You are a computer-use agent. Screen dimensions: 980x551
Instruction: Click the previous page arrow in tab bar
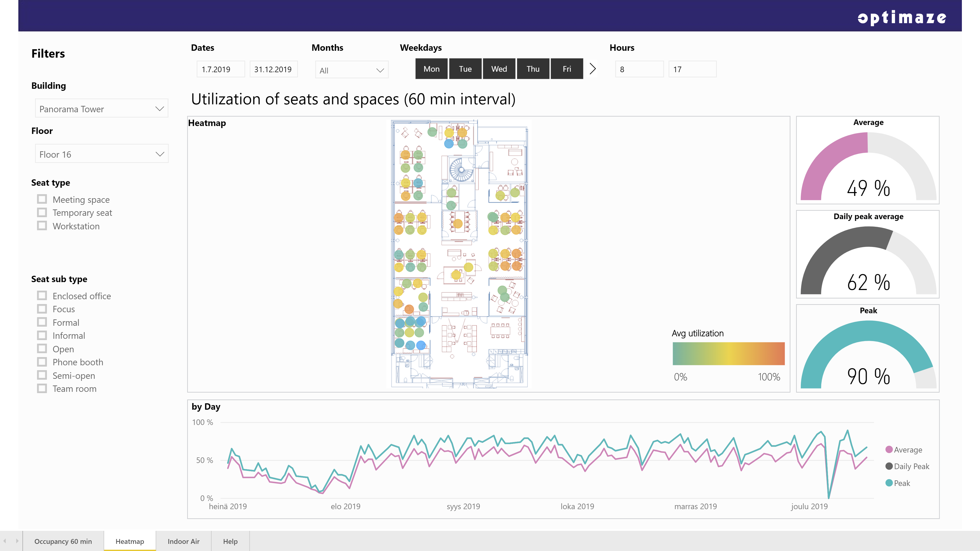pos(5,541)
